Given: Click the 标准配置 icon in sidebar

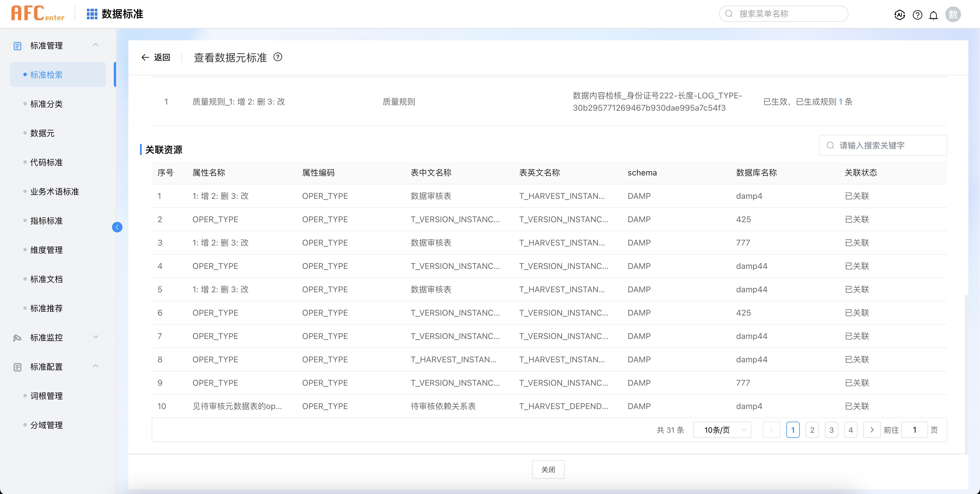Looking at the screenshot, I should 17,367.
